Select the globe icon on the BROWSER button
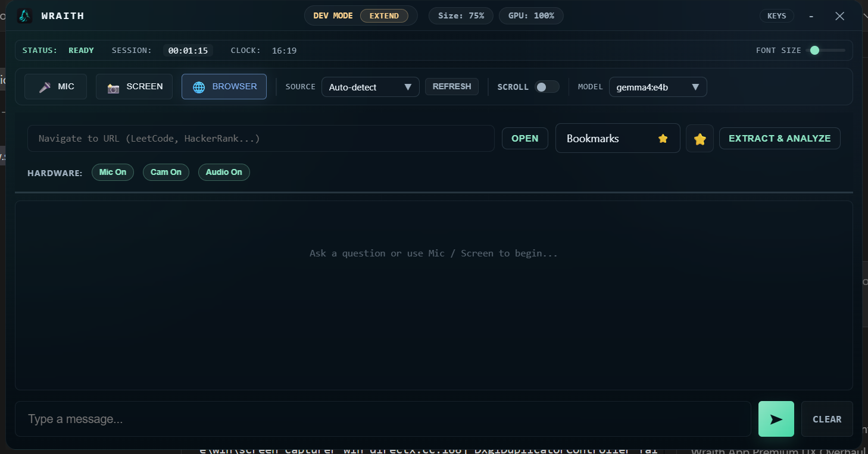The image size is (868, 454). coord(199,86)
